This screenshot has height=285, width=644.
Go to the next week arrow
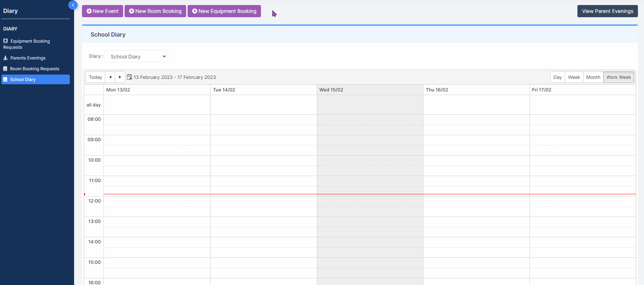[120, 77]
